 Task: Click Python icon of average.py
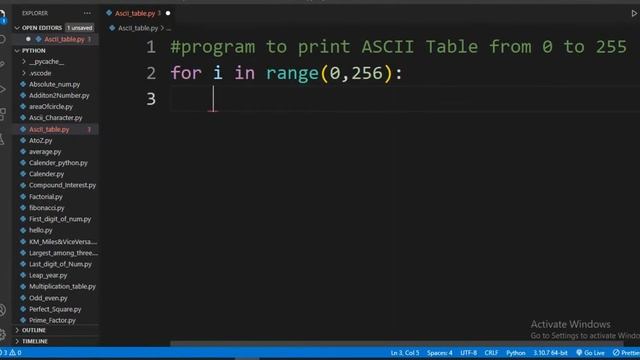point(23,151)
